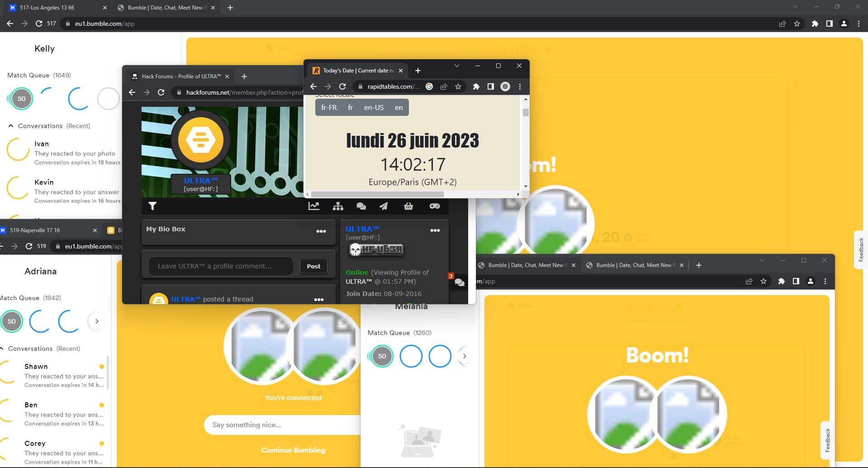Screen dimensions: 868x468
Task: Select the en-US locale button
Action: tap(374, 108)
